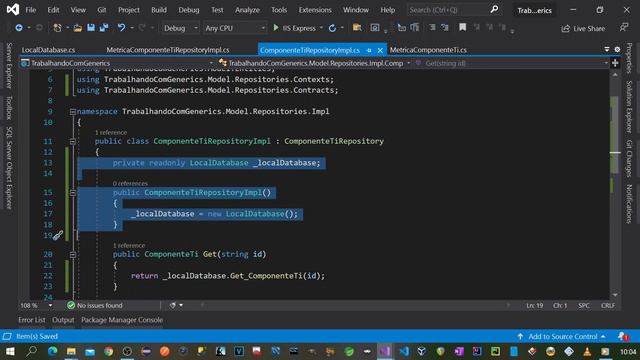This screenshot has height=360, width=640.
Task: Click Add to Source Control
Action: 561,336
